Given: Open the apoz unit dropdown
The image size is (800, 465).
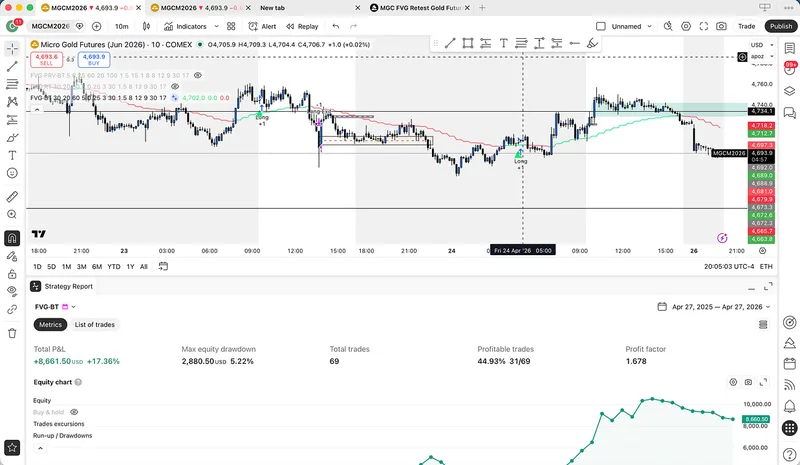Looking at the screenshot, I should [761, 56].
